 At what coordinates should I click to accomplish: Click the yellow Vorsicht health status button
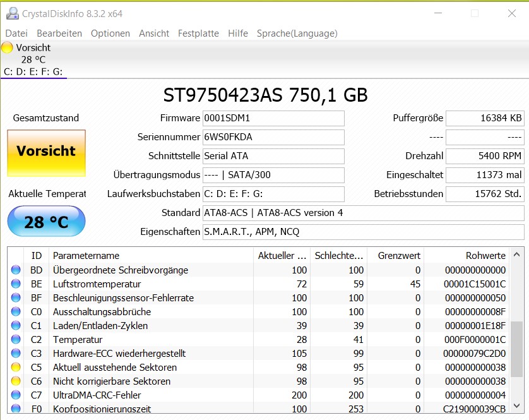pos(47,153)
